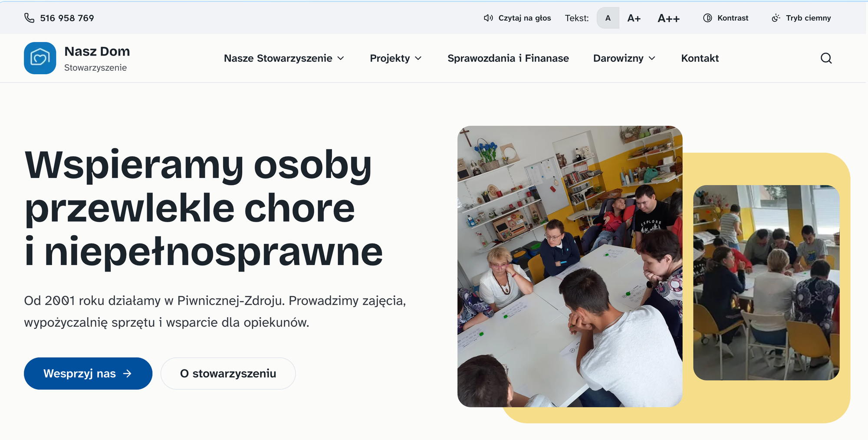Open site search magnifier icon
The image size is (868, 440).
pyautogui.click(x=826, y=58)
